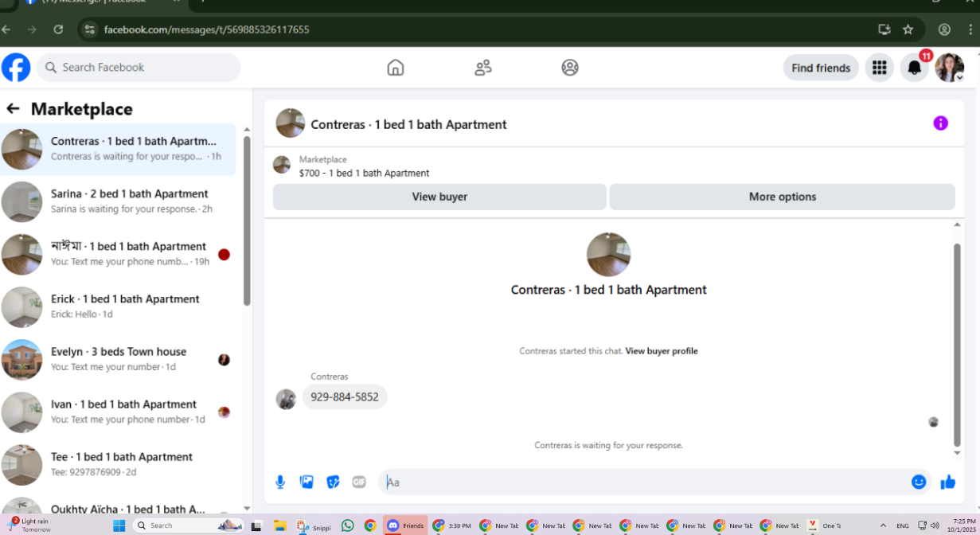
Task: Open the Evelyn 3 beds Town house chat
Action: pyautogui.click(x=118, y=359)
